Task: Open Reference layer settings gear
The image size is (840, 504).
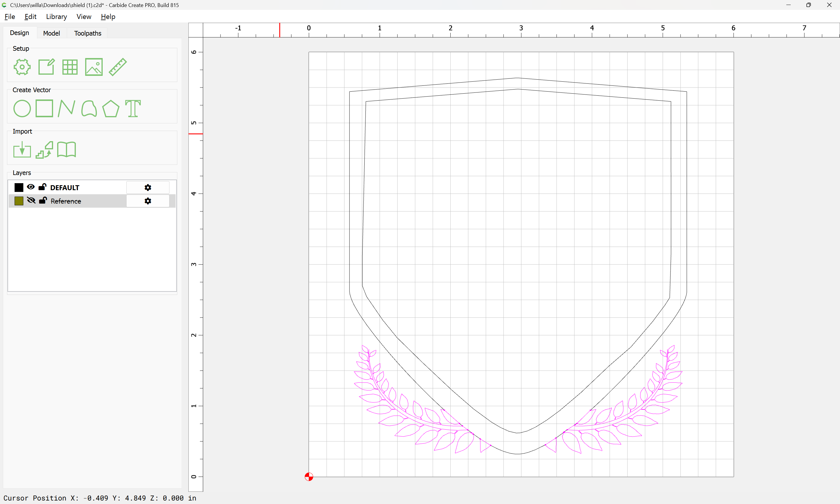Action: pyautogui.click(x=148, y=201)
